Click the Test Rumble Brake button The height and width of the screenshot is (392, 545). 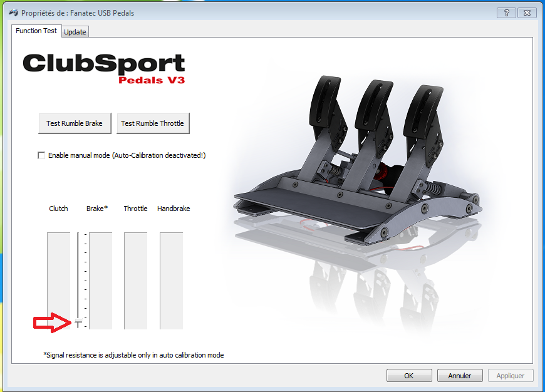[x=75, y=123]
